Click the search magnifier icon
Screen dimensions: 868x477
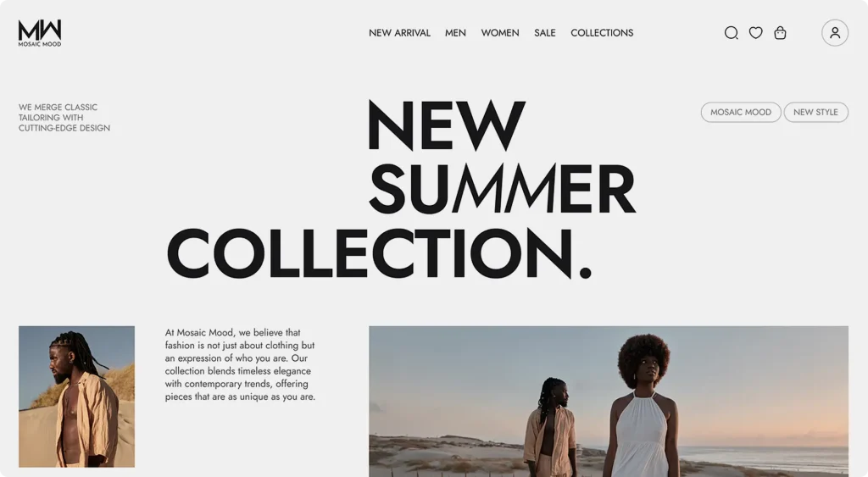click(x=732, y=33)
